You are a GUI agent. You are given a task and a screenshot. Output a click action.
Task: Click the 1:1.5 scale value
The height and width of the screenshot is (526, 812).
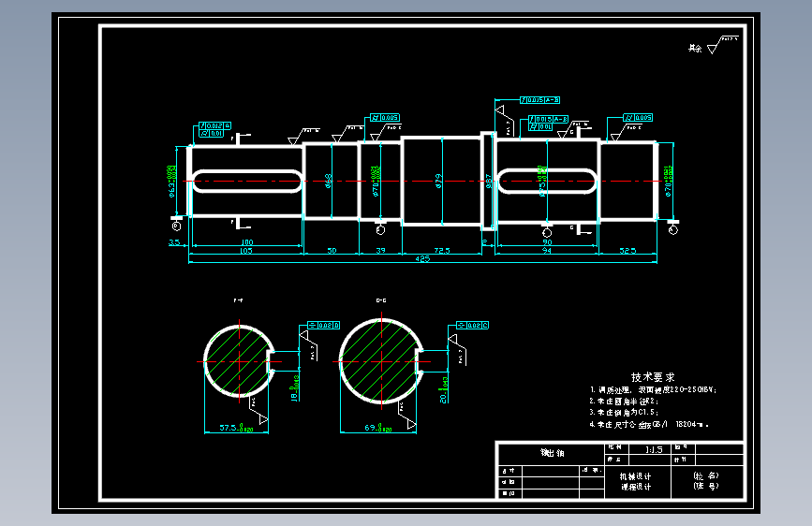(654, 450)
